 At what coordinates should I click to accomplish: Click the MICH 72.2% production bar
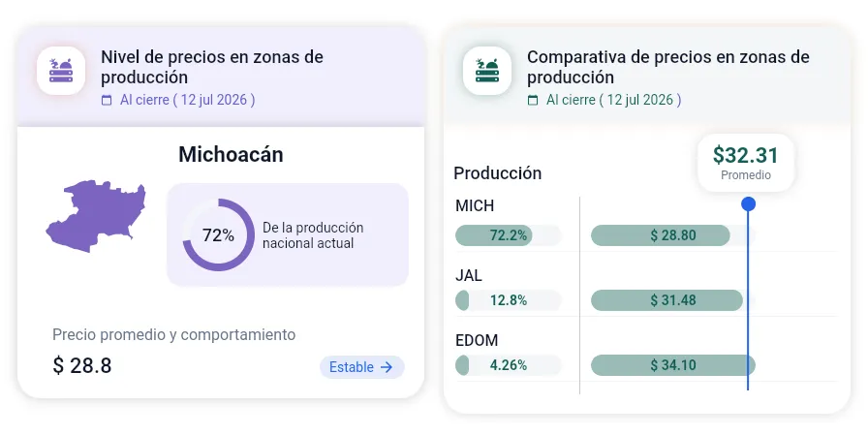pyautogui.click(x=508, y=235)
